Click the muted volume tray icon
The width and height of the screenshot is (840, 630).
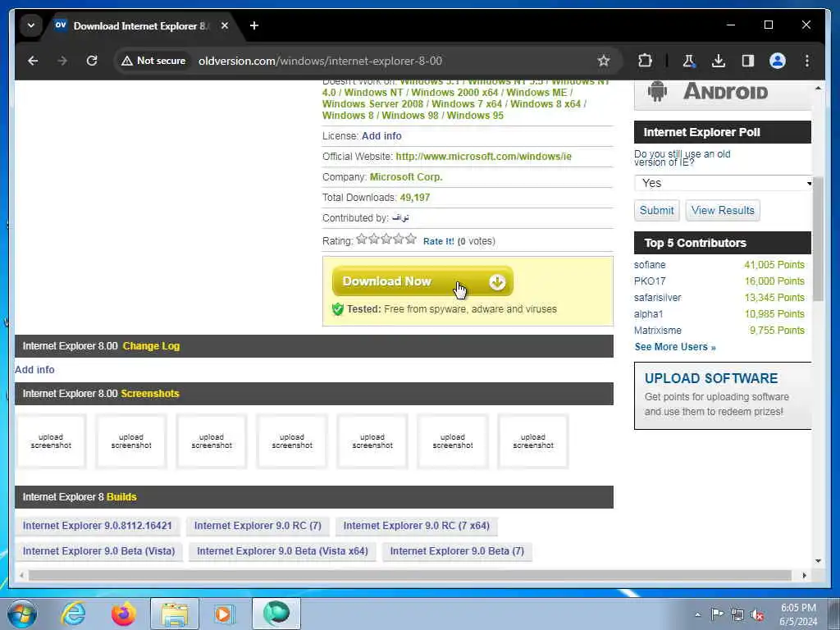(x=757, y=615)
